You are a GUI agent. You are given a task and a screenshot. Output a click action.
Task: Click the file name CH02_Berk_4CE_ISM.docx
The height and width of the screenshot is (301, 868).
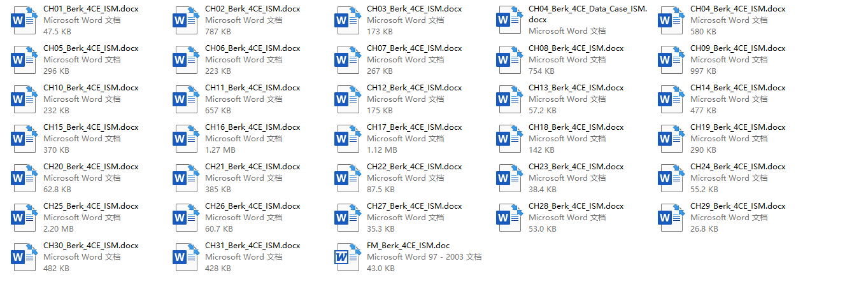click(253, 9)
